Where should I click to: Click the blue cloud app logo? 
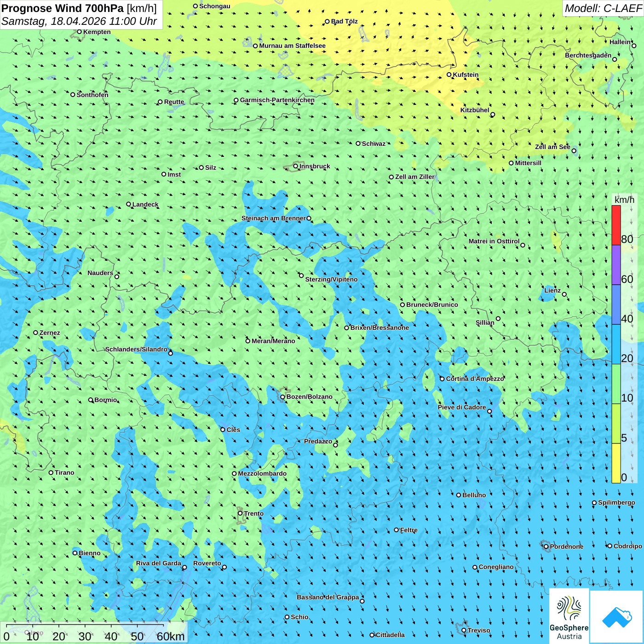pos(617,617)
